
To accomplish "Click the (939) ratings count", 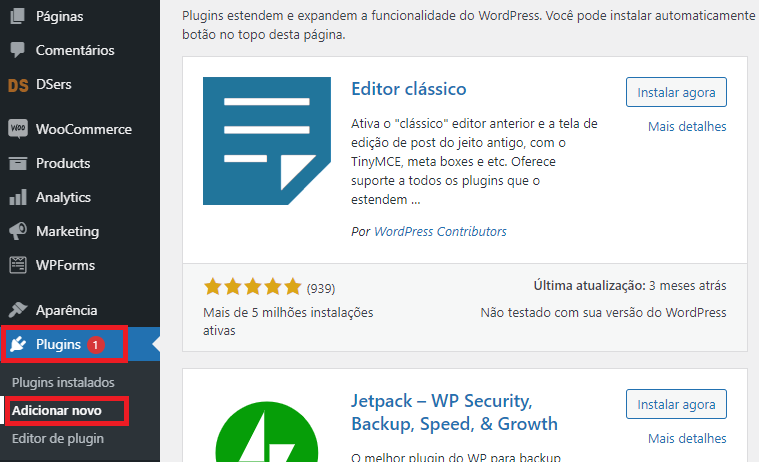I will tap(320, 289).
